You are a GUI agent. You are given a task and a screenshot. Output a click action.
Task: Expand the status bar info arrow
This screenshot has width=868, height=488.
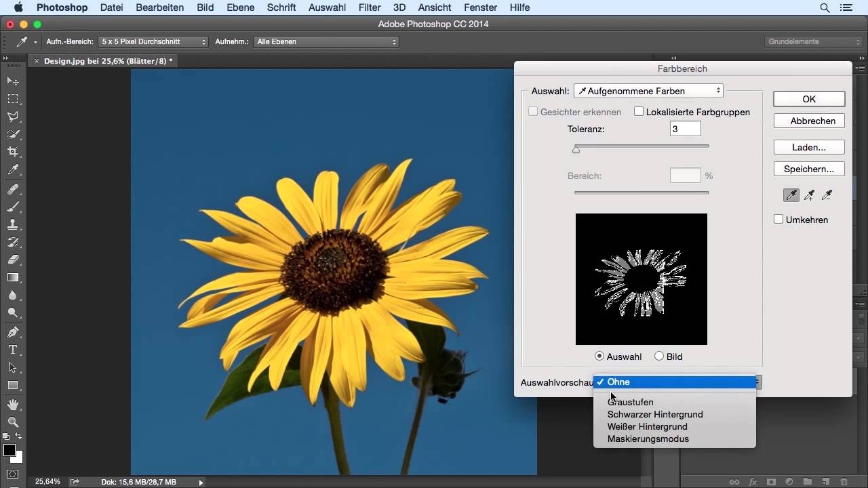201,483
